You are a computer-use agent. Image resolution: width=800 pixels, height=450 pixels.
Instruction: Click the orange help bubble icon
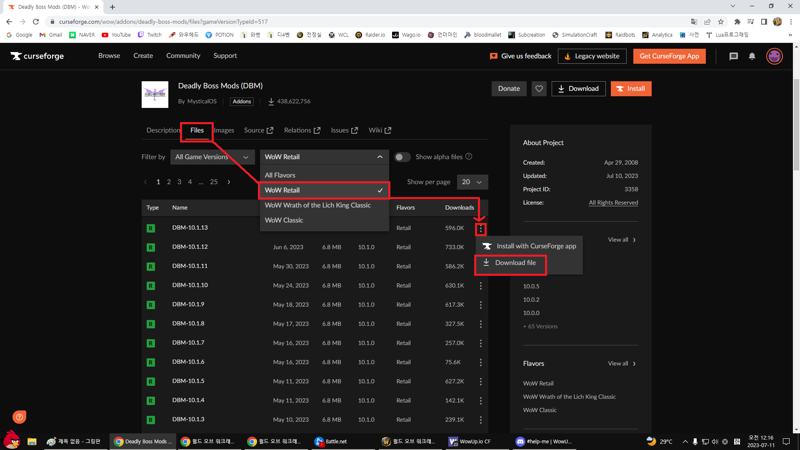19,417
